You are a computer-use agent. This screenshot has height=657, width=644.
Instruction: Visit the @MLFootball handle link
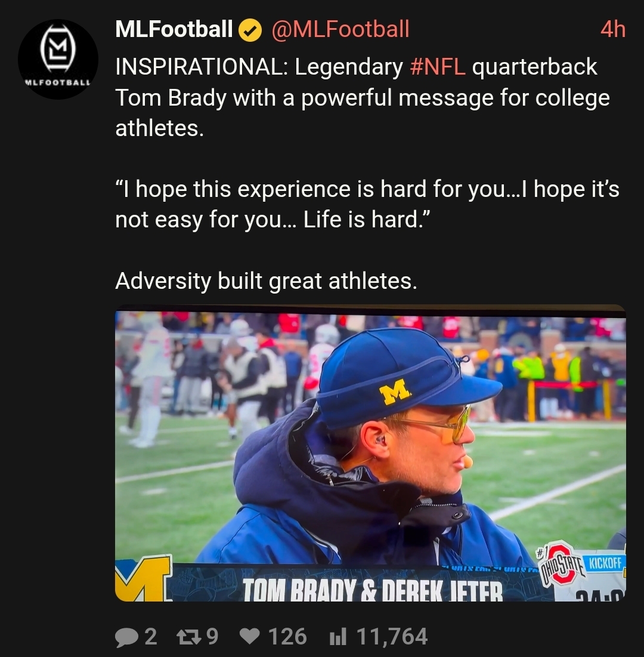coord(340,29)
